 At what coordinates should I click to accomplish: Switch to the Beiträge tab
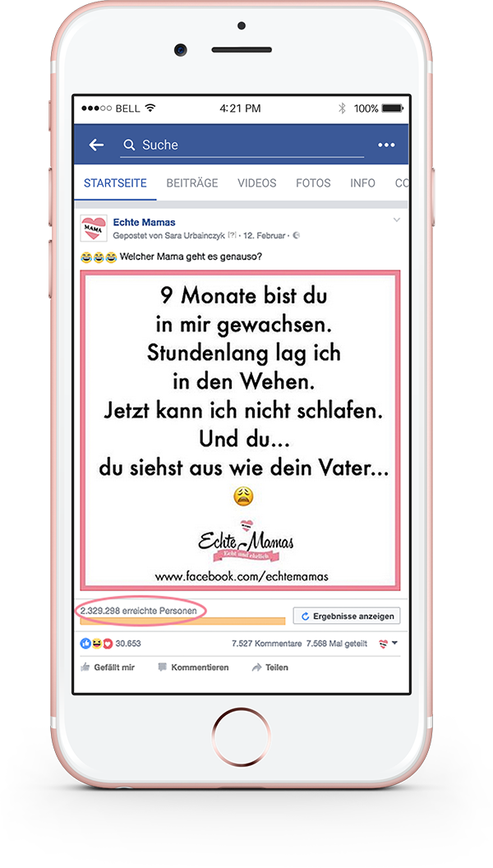point(192,183)
